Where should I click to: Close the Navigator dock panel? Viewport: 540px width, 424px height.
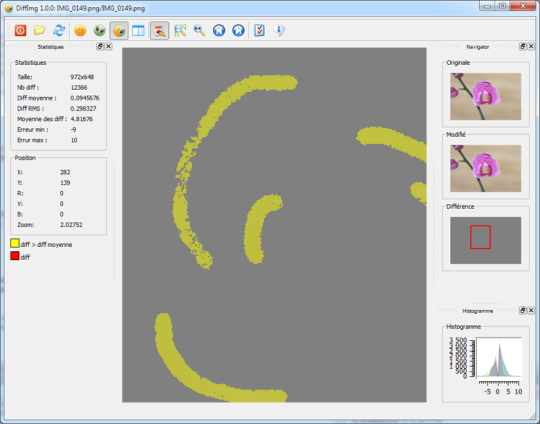click(x=531, y=46)
